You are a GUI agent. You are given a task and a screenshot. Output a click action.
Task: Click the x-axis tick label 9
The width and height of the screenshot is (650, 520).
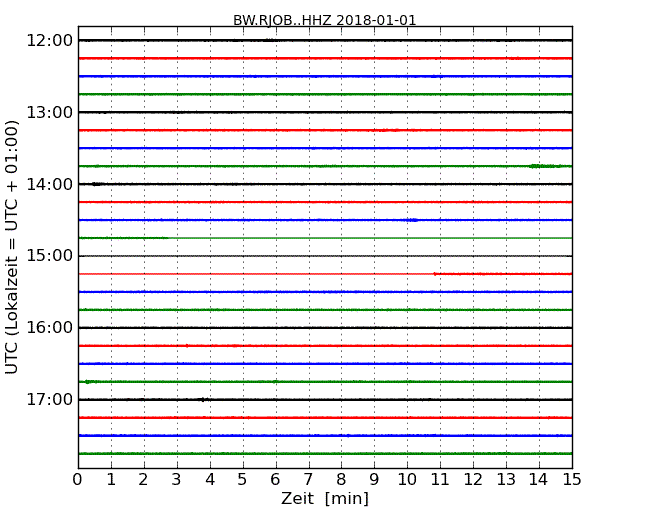coord(374,480)
